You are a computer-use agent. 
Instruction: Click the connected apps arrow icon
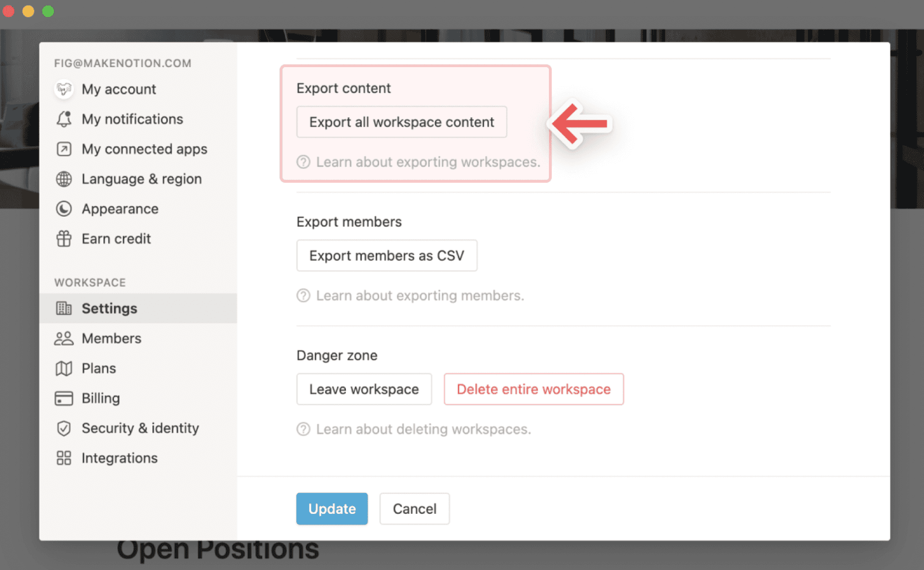coord(64,149)
